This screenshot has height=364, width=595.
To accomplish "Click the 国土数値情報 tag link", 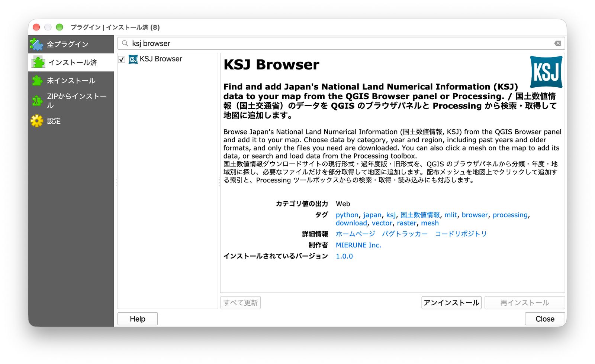I will tap(420, 215).
